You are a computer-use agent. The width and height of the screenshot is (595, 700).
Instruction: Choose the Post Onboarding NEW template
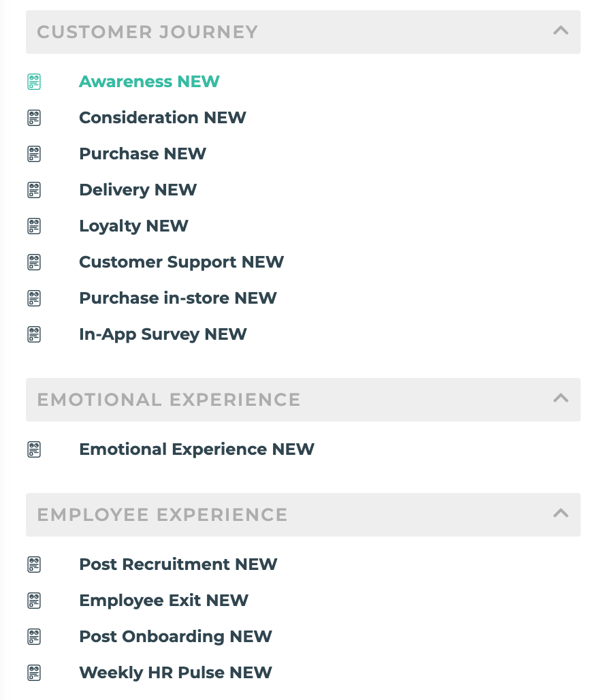click(x=176, y=637)
